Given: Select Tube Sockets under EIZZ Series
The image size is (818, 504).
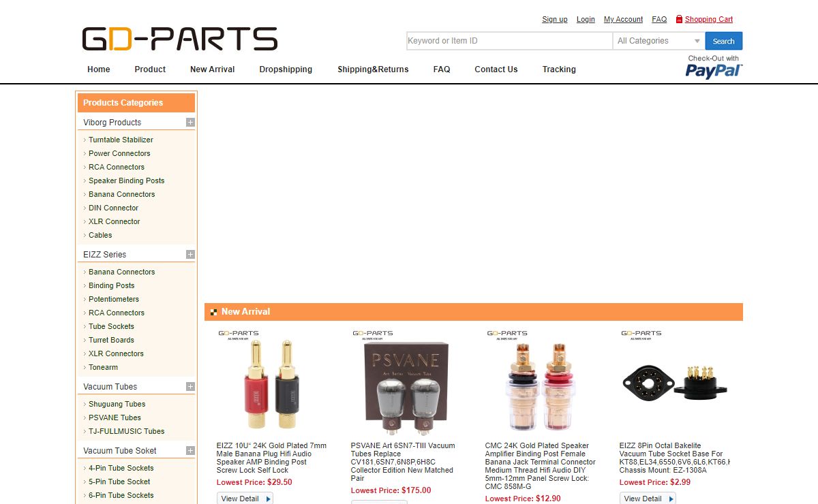Looking at the screenshot, I should pos(112,326).
